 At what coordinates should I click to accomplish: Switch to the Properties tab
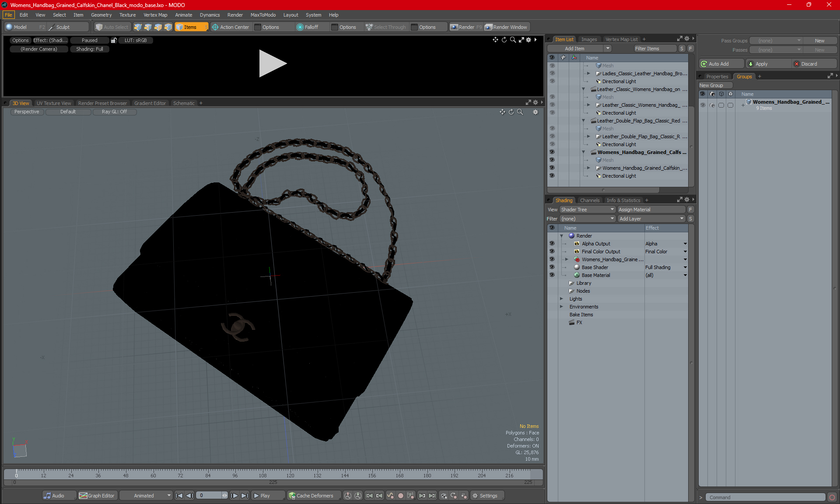[x=717, y=77]
